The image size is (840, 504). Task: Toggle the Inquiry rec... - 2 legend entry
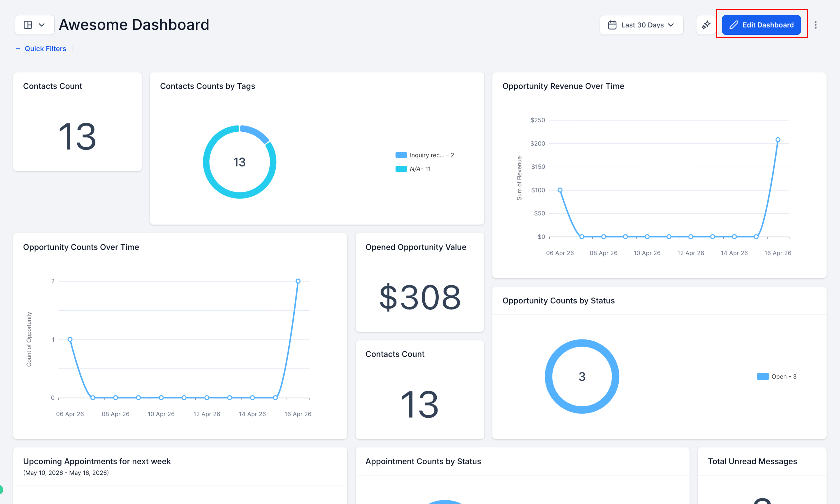click(x=425, y=155)
